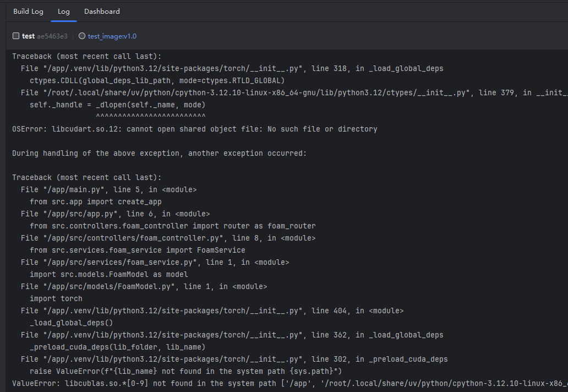568x392 pixels.
Task: Switch to the Build Log tab
Action: [x=28, y=12]
